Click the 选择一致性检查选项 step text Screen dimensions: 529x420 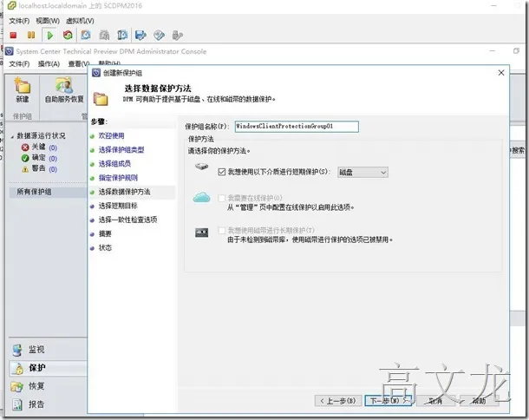pyautogui.click(x=127, y=220)
